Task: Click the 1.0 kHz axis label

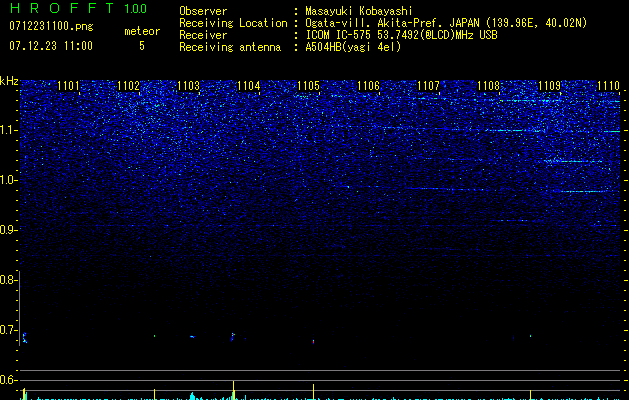Action: point(9,180)
